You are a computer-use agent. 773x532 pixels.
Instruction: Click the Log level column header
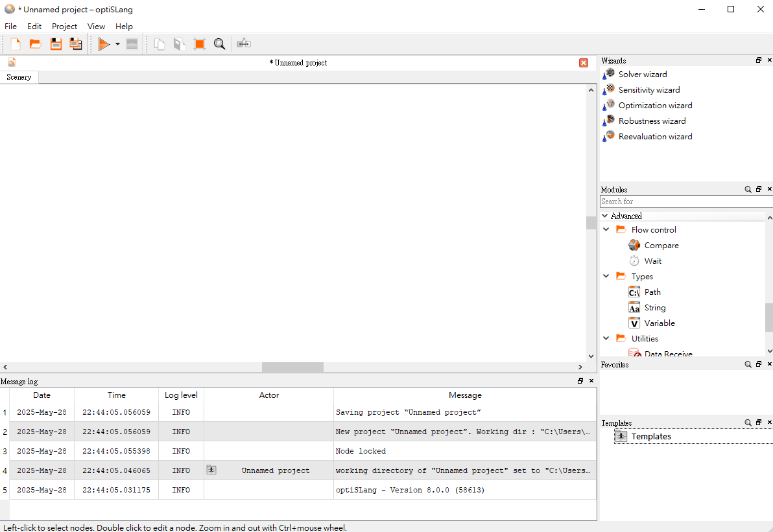pos(181,395)
